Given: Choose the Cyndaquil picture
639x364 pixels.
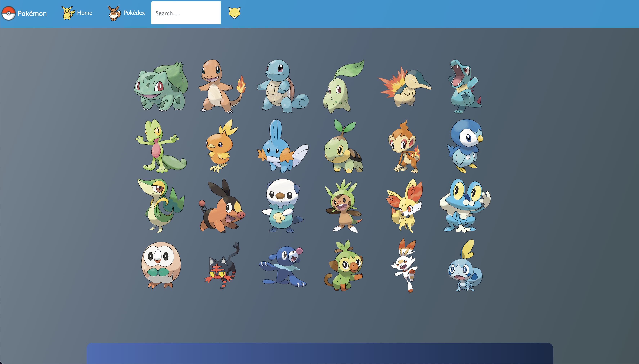Looking at the screenshot, I should click(x=405, y=86).
